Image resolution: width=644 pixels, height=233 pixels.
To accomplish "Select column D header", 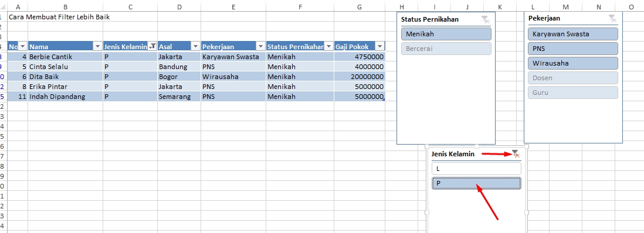I will click(x=179, y=7).
